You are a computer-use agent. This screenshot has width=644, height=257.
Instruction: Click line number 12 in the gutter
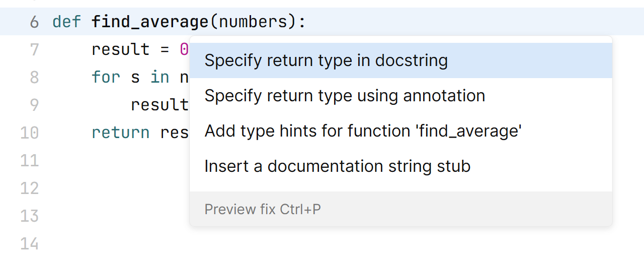tap(29, 188)
